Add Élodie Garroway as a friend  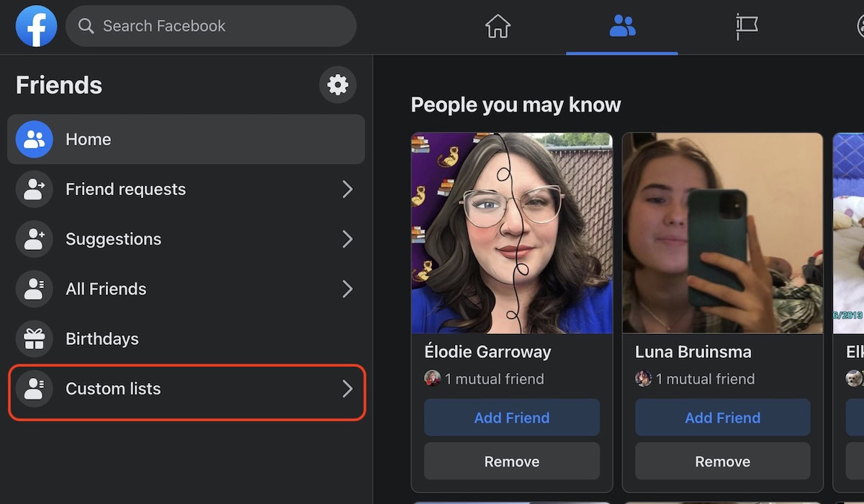(x=511, y=418)
